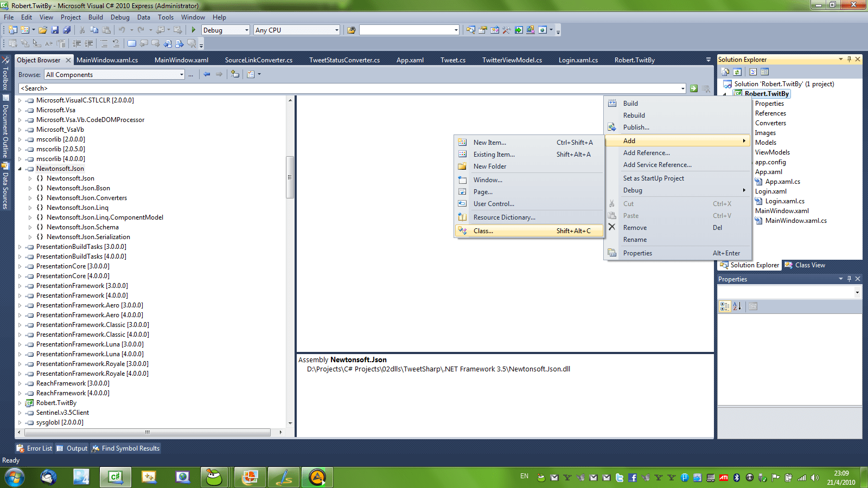The image size is (868, 488).
Task: Toggle auto-hide pin on Solution Explorer
Action: 849,59
